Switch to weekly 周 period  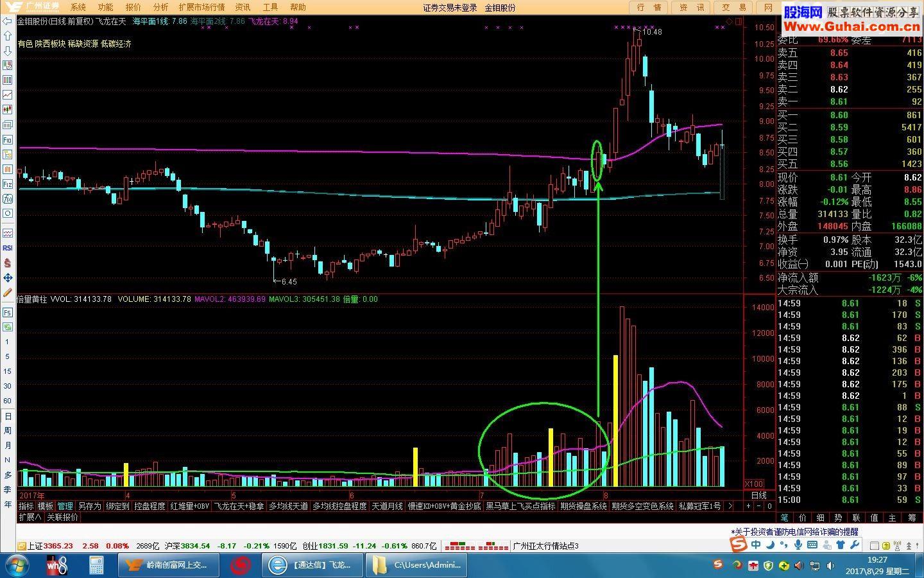pos(8,430)
